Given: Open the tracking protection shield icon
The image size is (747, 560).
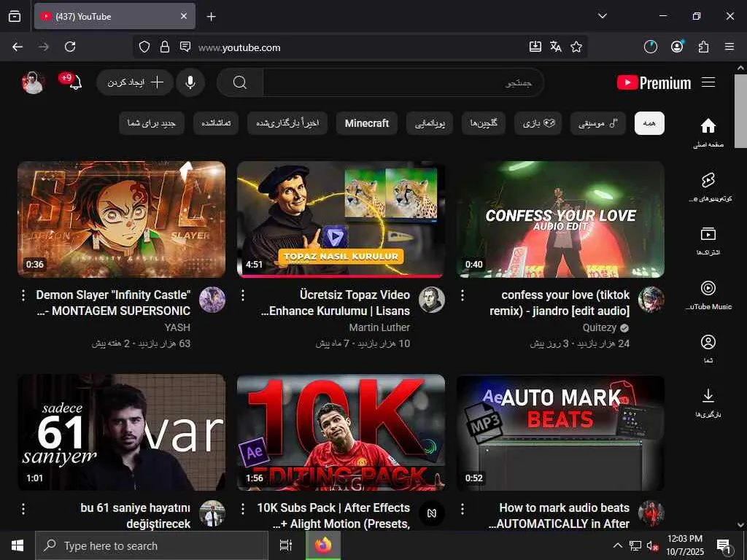Looking at the screenshot, I should tap(144, 47).
